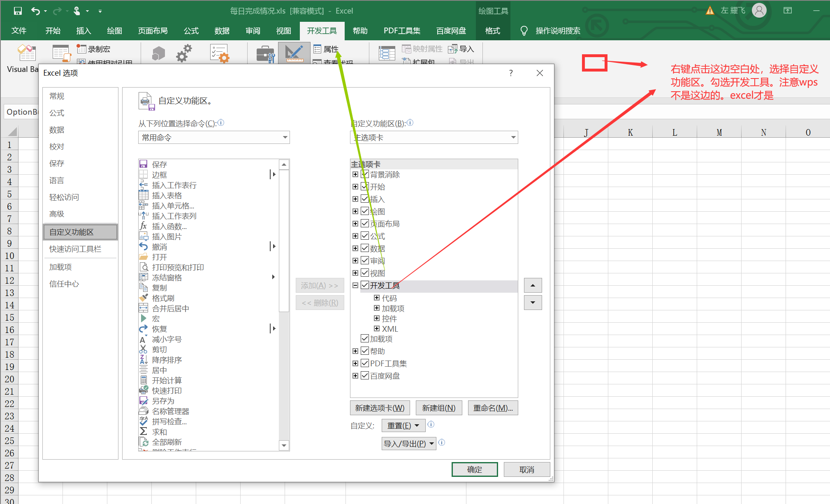Click 新建选项卡 button
This screenshot has height=504, width=830.
(x=379, y=407)
